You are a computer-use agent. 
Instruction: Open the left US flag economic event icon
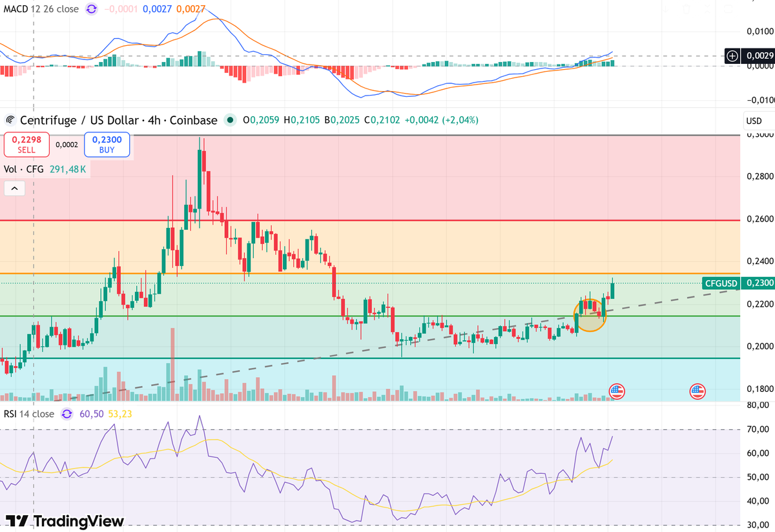pyautogui.click(x=617, y=391)
